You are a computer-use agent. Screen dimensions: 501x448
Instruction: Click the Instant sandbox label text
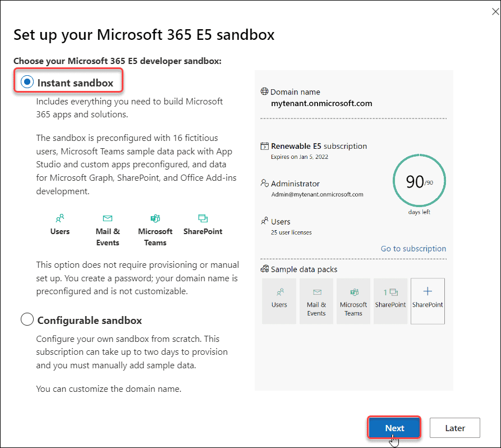[x=75, y=83]
